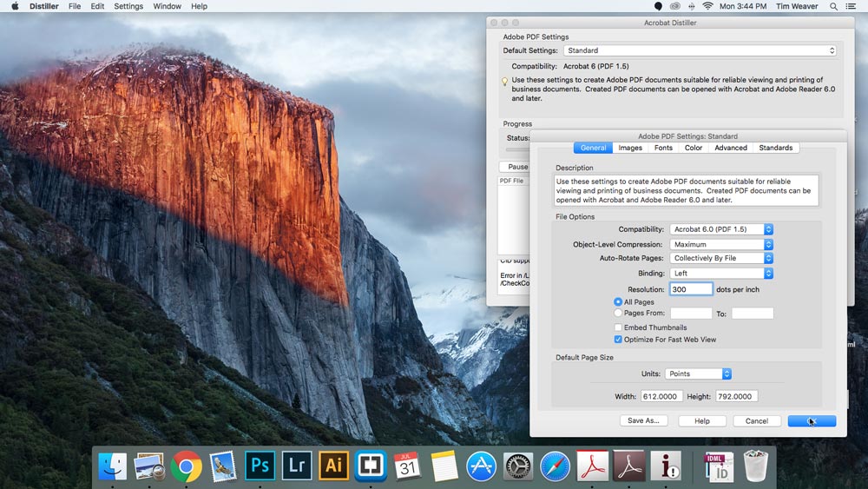The width and height of the screenshot is (868, 489).
Task: Select the All Pages radio button
Action: coord(618,301)
